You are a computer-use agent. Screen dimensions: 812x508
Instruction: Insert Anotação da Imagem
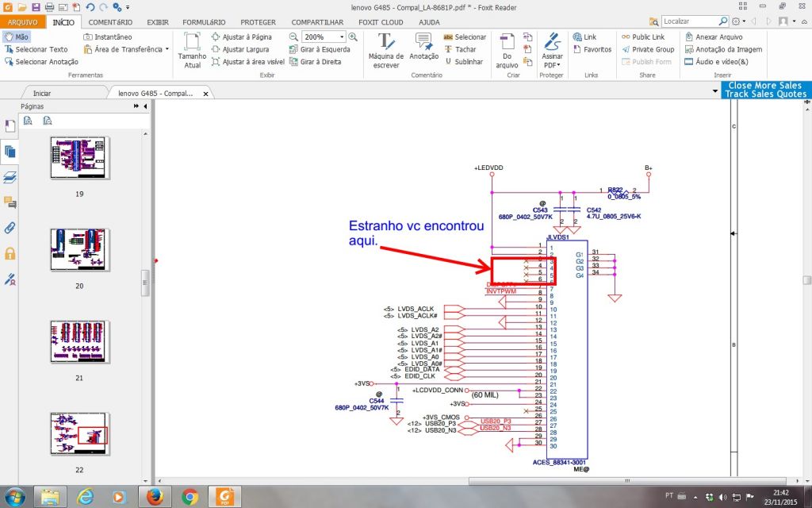pyautogui.click(x=723, y=49)
